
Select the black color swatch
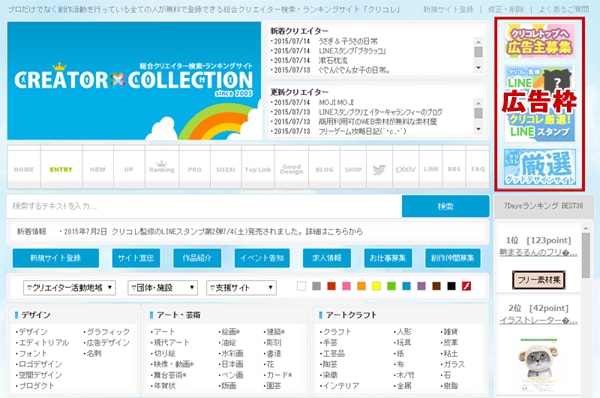click(451, 286)
